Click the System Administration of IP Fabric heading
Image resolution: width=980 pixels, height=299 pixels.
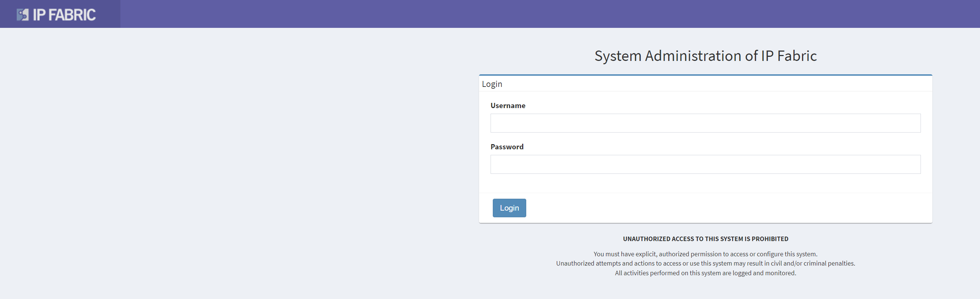click(705, 56)
